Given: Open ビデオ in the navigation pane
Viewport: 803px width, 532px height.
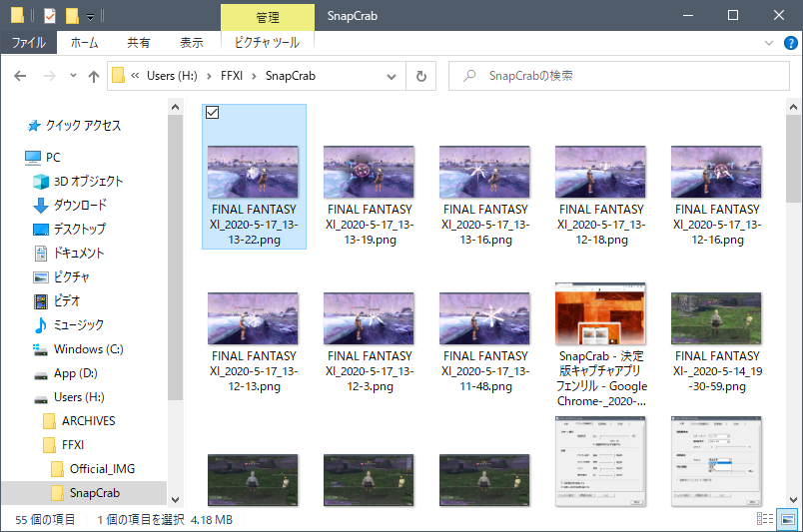Looking at the screenshot, I should (56, 301).
